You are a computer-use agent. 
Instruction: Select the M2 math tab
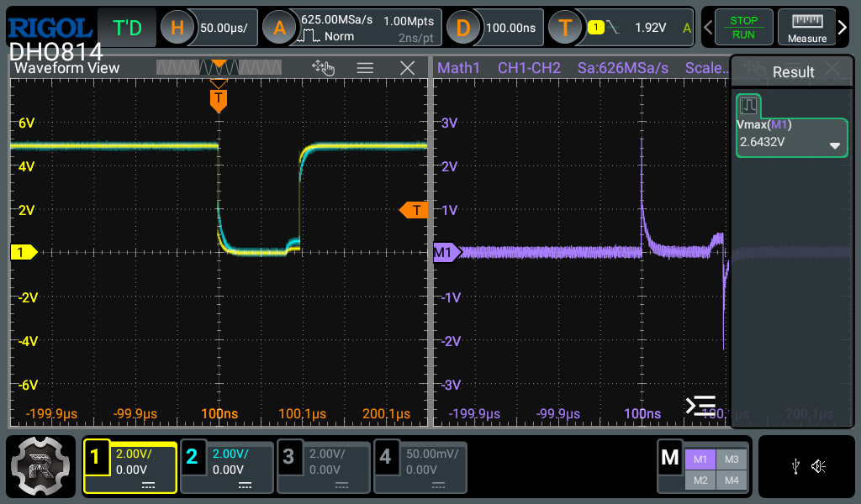point(700,480)
